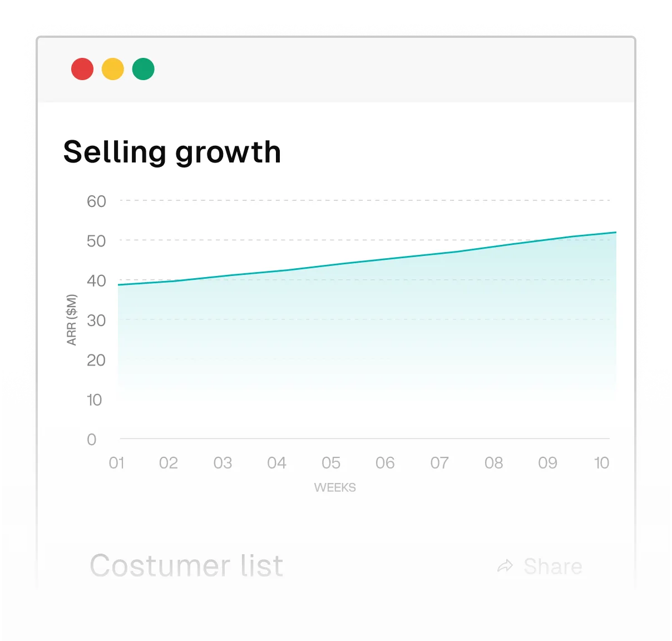Click the red traffic-light circle
This screenshot has height=641, width=672.
82,68
